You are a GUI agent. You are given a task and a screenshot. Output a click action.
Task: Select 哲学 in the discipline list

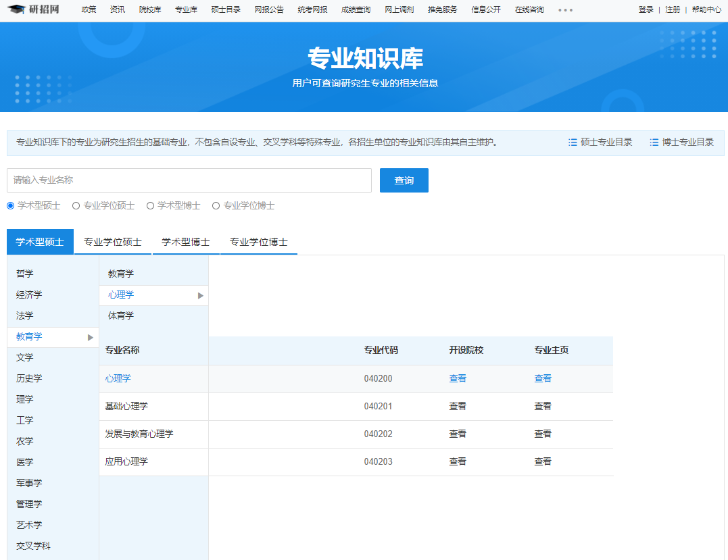(24, 274)
